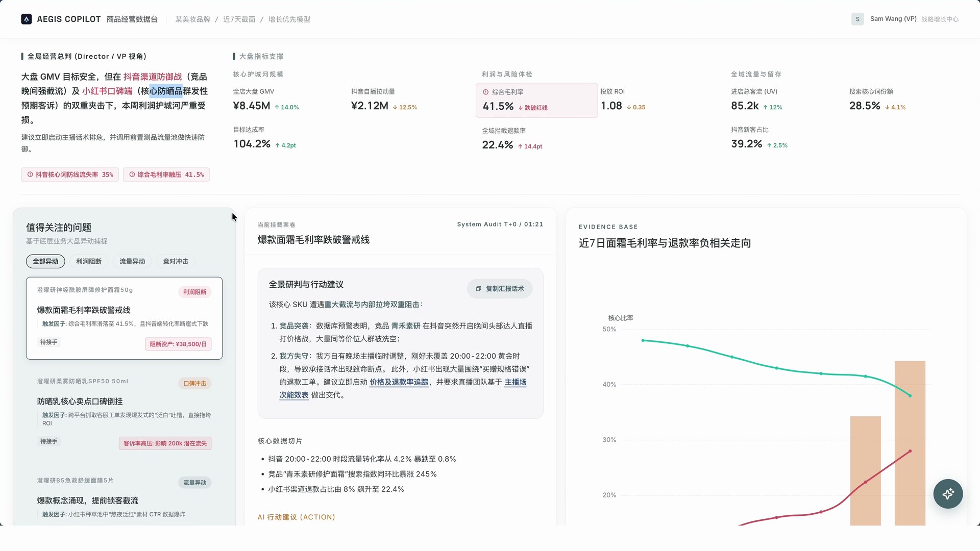This screenshot has height=551, width=980.
Task: Open the 价格及退款率追踪 link
Action: tap(399, 382)
